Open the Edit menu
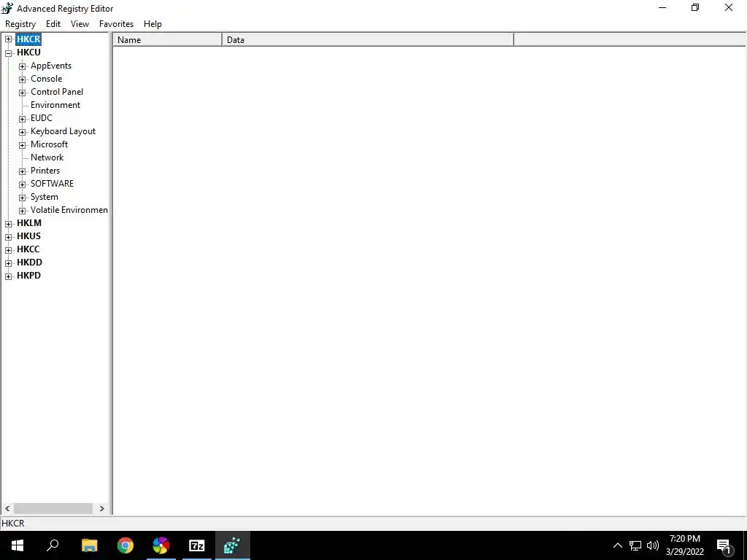The height and width of the screenshot is (560, 747). tap(53, 24)
